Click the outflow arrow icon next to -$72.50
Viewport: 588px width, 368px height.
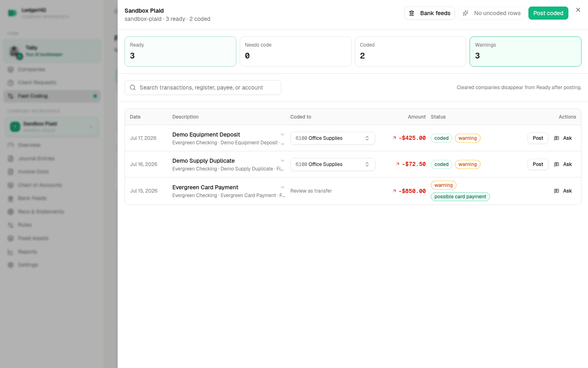click(x=398, y=164)
